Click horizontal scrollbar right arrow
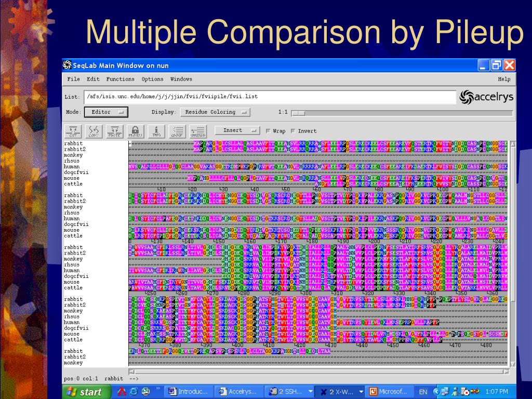The width and height of the screenshot is (532, 399). pyautogui.click(x=506, y=371)
